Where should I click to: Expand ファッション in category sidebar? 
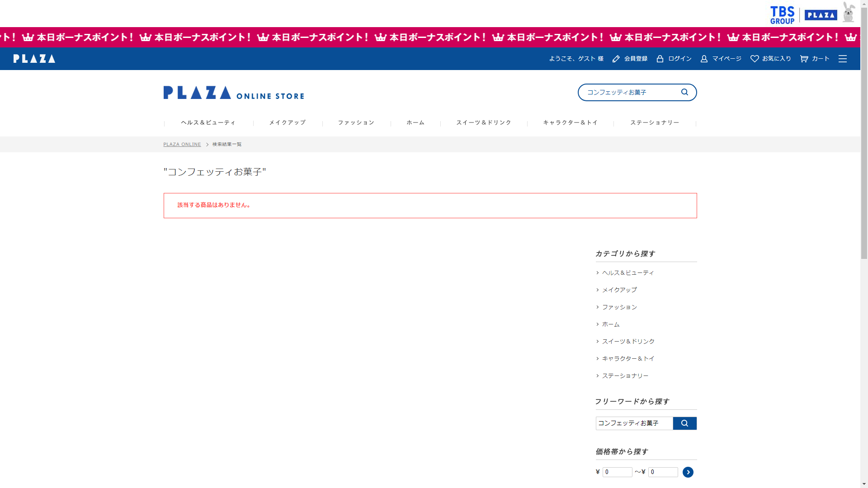[x=619, y=307]
